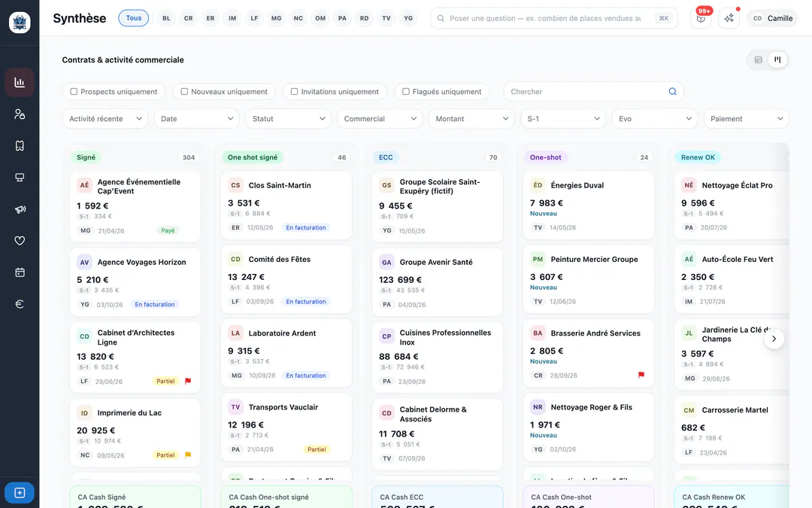Open the contacts people icon in sidebar
Image resolution: width=812 pixels, height=508 pixels.
coord(20,114)
